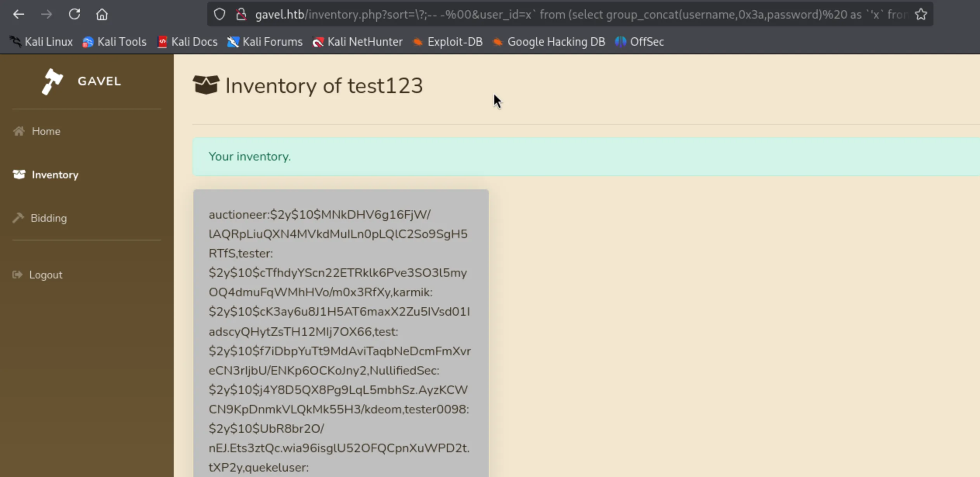Open the tracking protection shield
This screenshot has width=980, height=477.
220,15
